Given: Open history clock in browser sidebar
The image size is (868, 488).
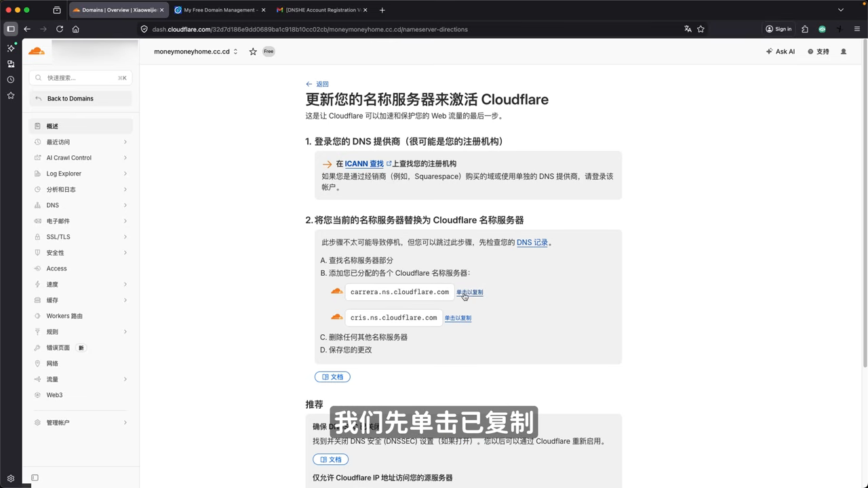Looking at the screenshot, I should click(11, 79).
